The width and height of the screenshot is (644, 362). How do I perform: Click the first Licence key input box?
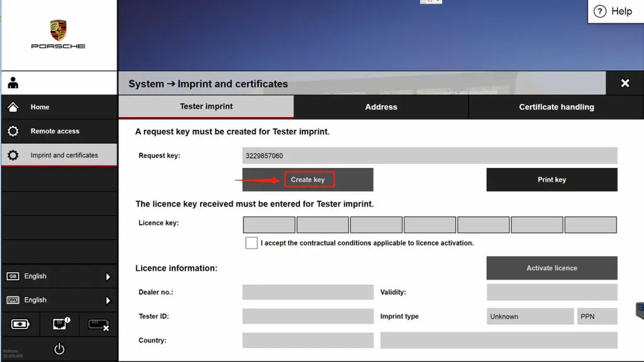click(x=269, y=225)
